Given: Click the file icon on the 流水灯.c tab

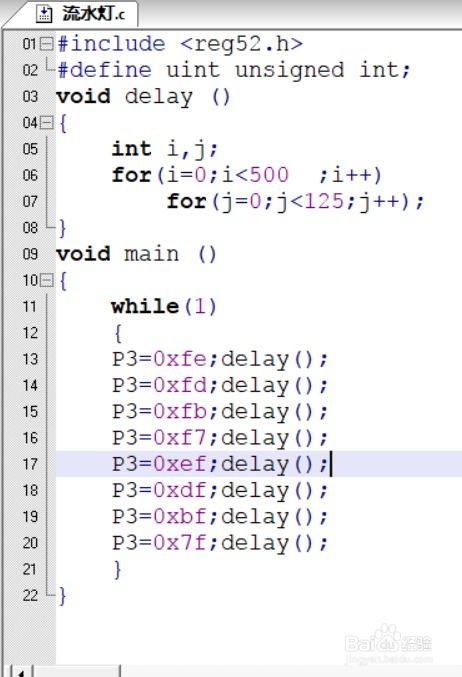Looking at the screenshot, I should tap(44, 14).
